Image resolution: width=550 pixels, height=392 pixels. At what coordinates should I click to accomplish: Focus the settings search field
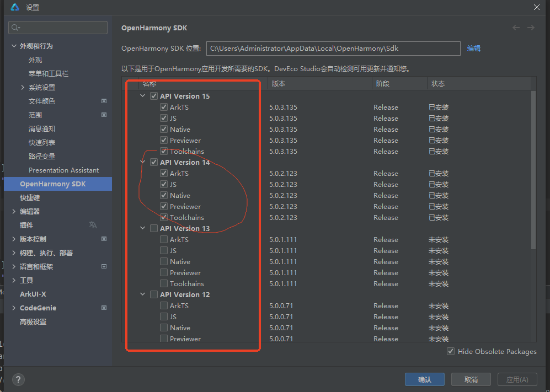pos(58,28)
